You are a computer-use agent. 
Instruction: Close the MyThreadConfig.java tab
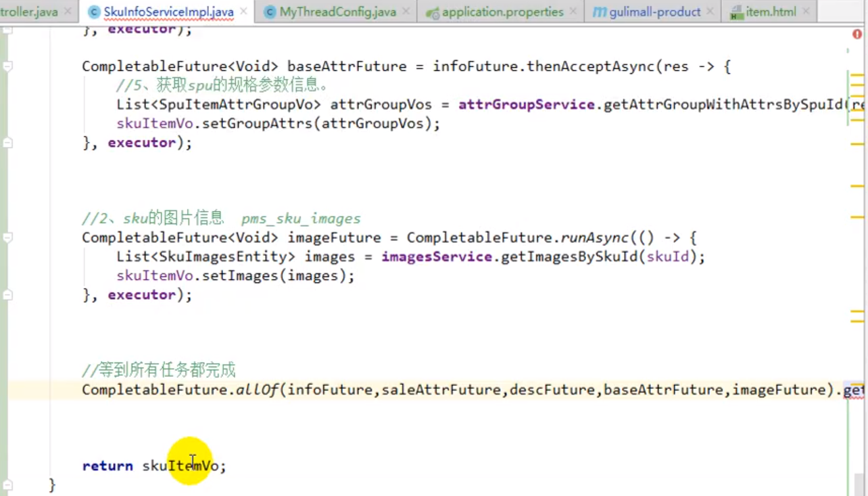406,12
